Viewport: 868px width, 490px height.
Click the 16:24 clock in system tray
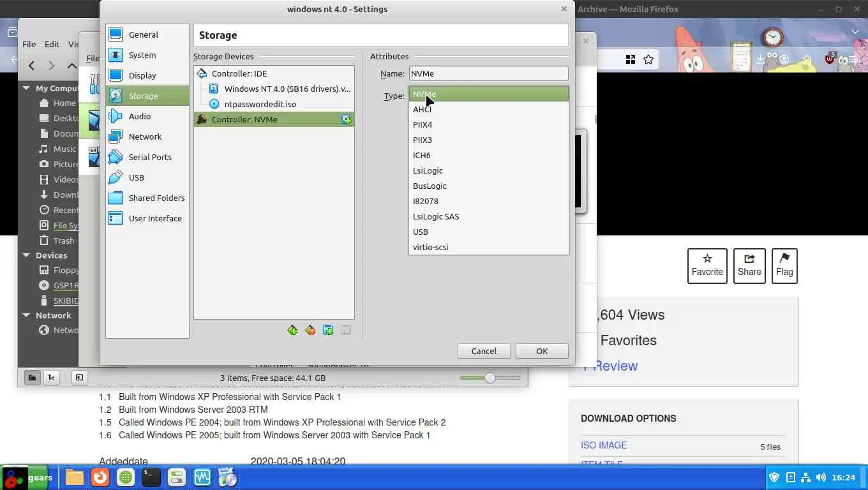pos(844,477)
